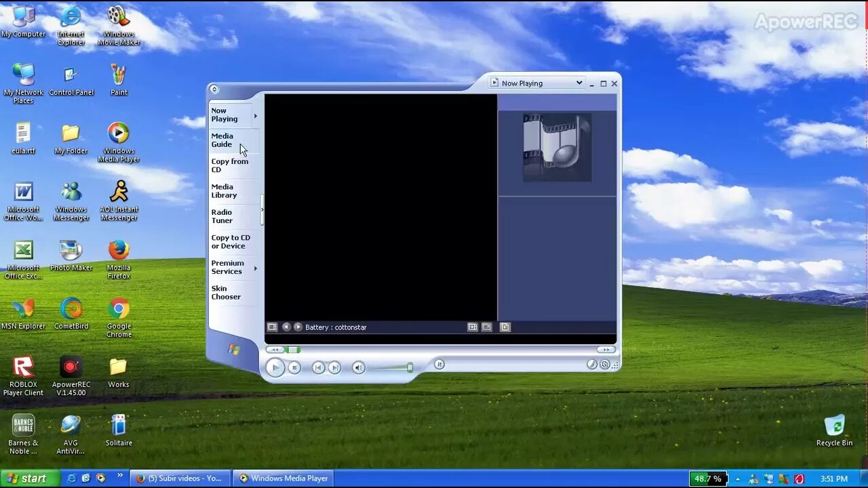Launch Microsoft Office Word shortcut
The height and width of the screenshot is (488, 868).
click(x=24, y=201)
